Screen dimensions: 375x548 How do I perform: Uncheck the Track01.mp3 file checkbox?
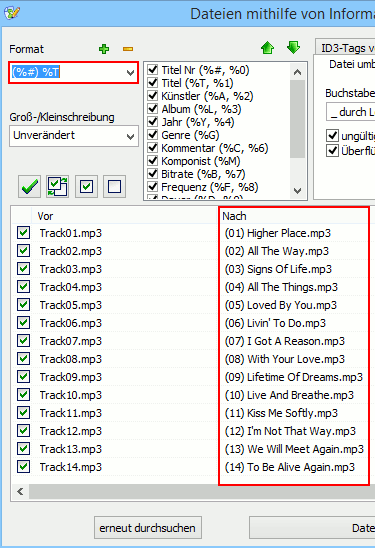click(23, 233)
